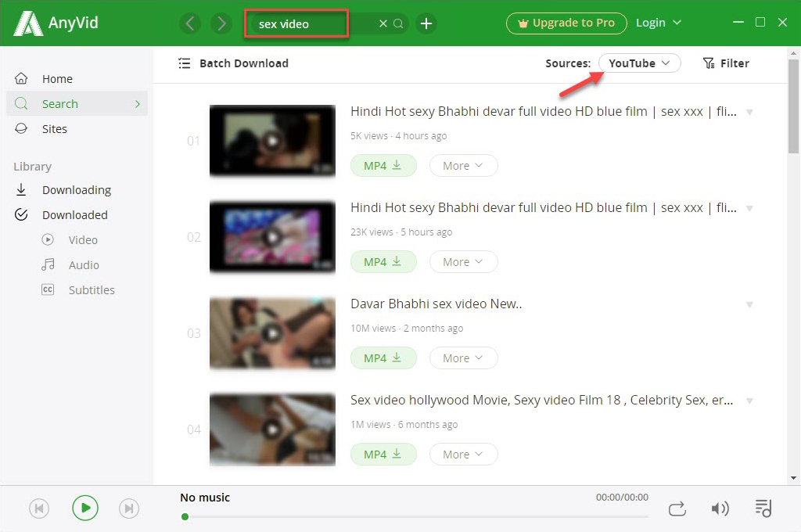Clear the search box with the X icon
Image resolution: width=801 pixels, height=532 pixels.
click(383, 23)
